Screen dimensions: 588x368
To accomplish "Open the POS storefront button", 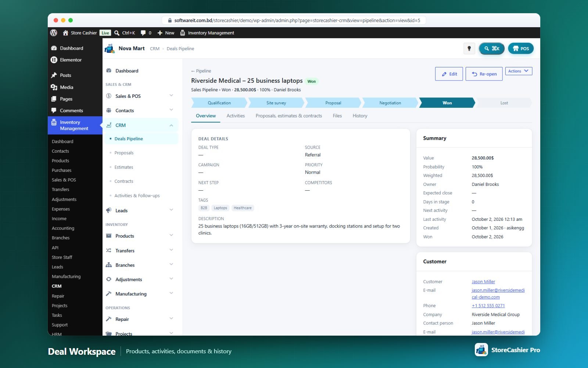I will [521, 48].
